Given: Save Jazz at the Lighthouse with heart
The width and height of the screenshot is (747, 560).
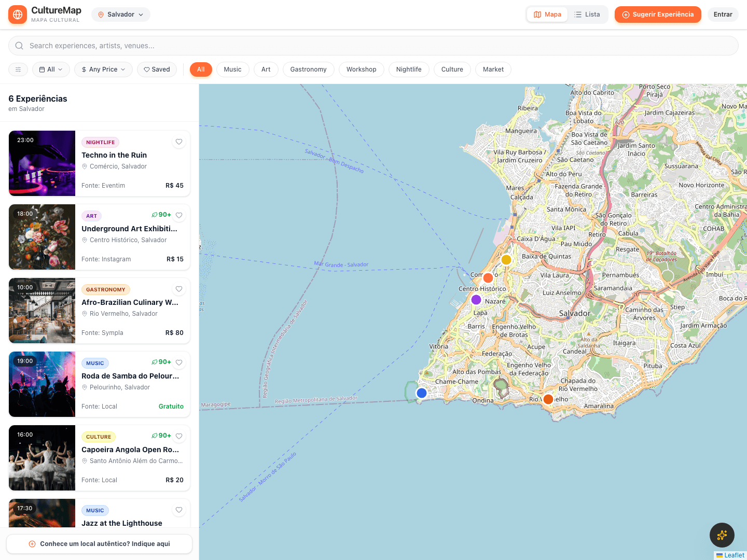Looking at the screenshot, I should pyautogui.click(x=179, y=510).
